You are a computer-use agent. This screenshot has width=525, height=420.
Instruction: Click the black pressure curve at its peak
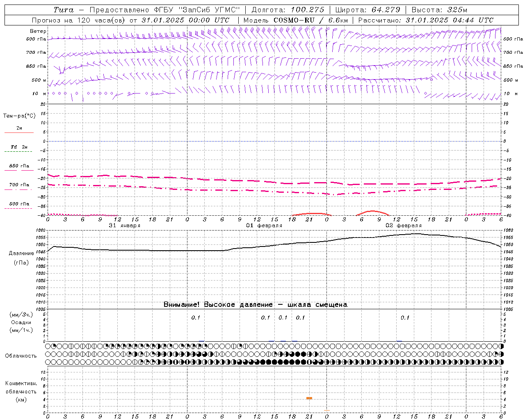[415, 234]
